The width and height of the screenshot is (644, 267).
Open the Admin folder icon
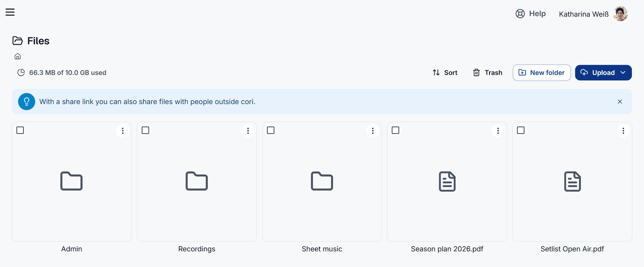click(x=72, y=181)
